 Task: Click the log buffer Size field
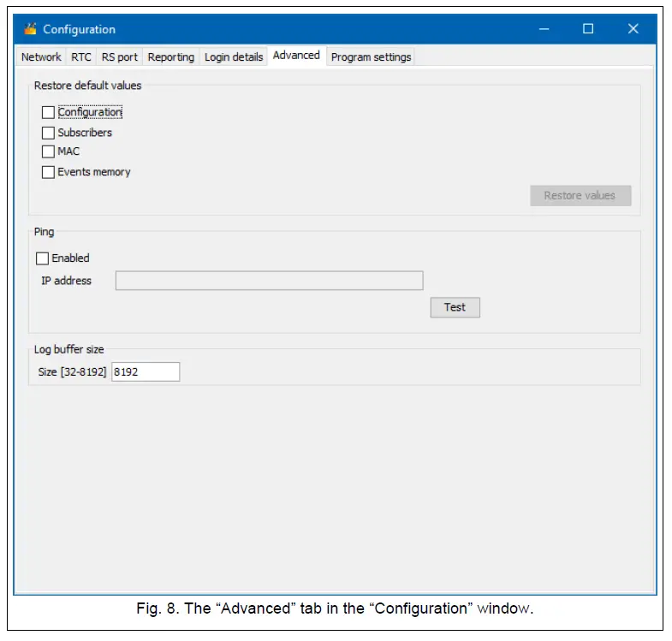[146, 372]
